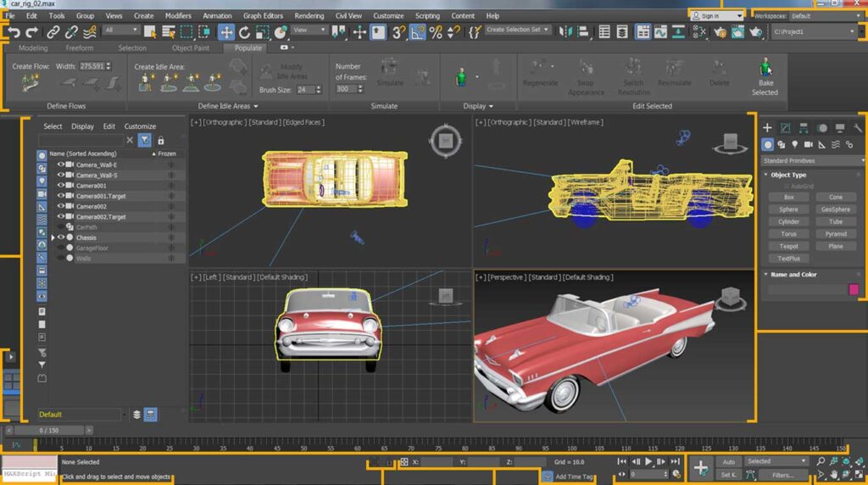
Task: Select the Move transform tool
Action: [x=226, y=32]
